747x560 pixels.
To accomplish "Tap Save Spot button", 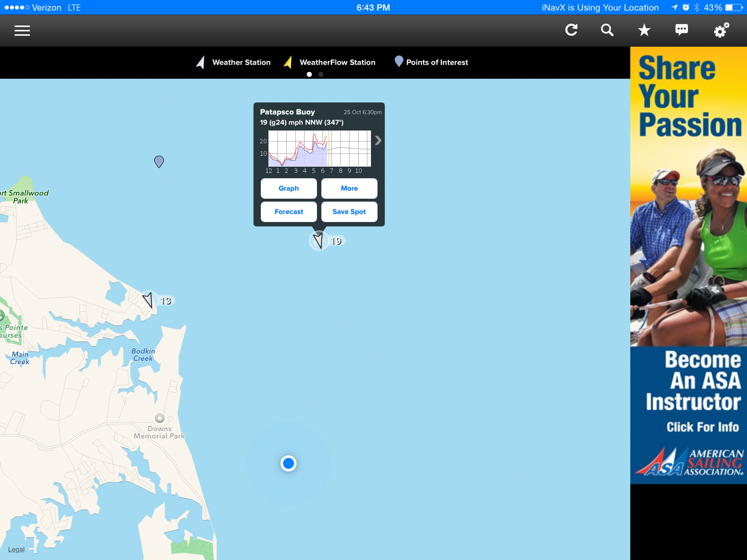I will coord(349,212).
